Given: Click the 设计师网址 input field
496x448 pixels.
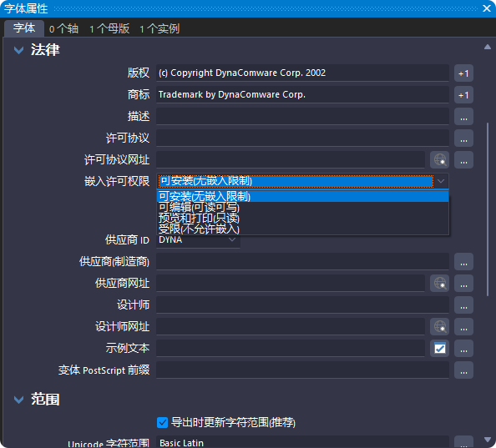Looking at the screenshot, I should (x=291, y=326).
